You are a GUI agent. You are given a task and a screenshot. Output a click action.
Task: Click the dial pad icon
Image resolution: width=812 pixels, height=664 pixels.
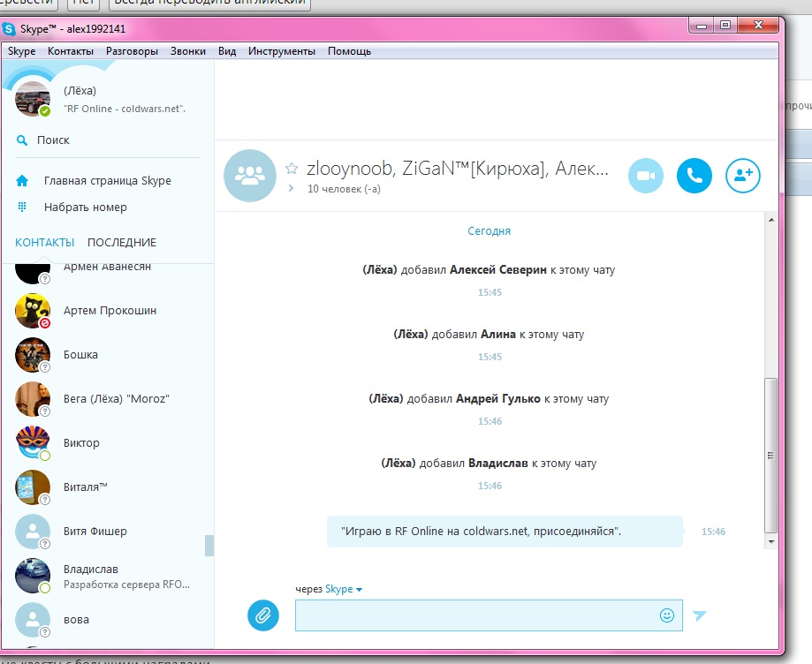tap(22, 207)
